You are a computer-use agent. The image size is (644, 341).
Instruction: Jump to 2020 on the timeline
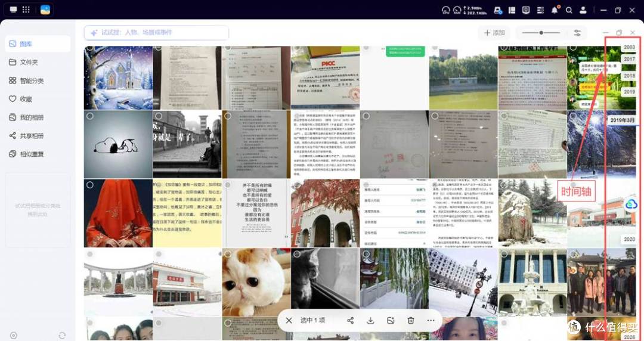click(629, 239)
